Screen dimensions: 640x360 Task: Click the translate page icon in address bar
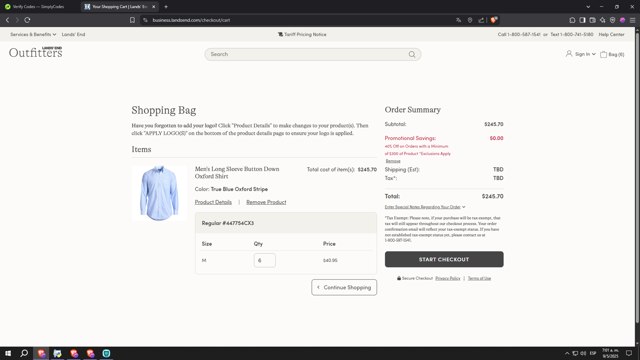click(x=458, y=20)
